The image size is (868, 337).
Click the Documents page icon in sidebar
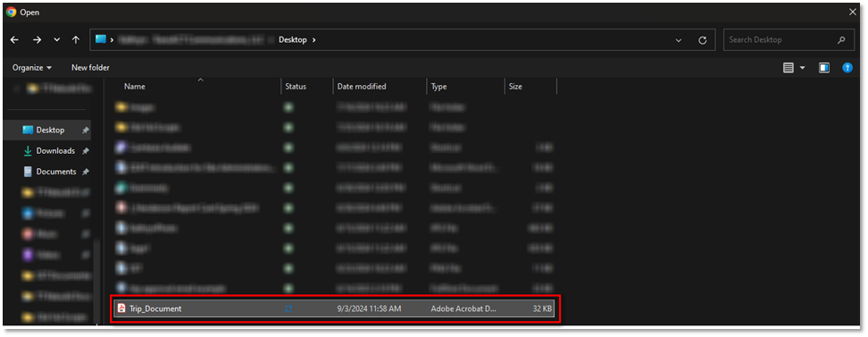(x=28, y=172)
